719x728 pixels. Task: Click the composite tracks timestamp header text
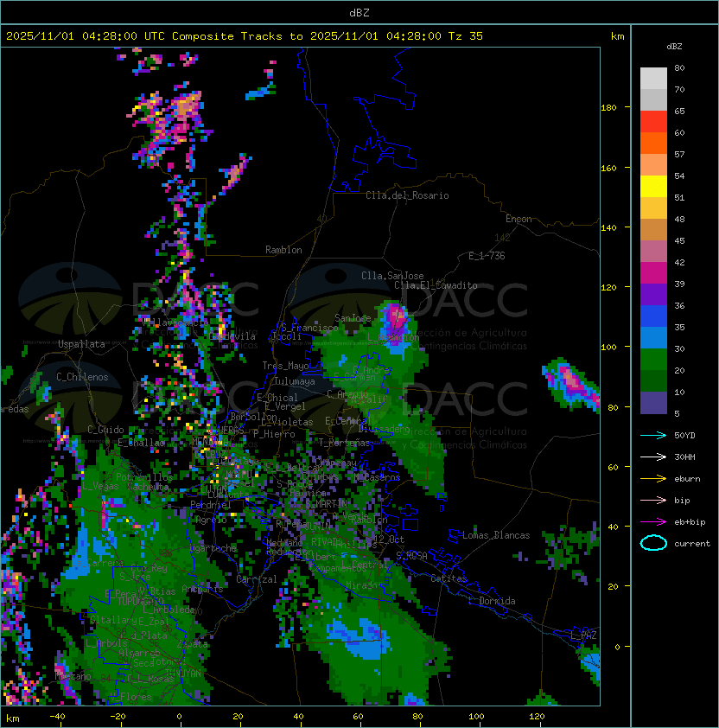click(x=245, y=36)
